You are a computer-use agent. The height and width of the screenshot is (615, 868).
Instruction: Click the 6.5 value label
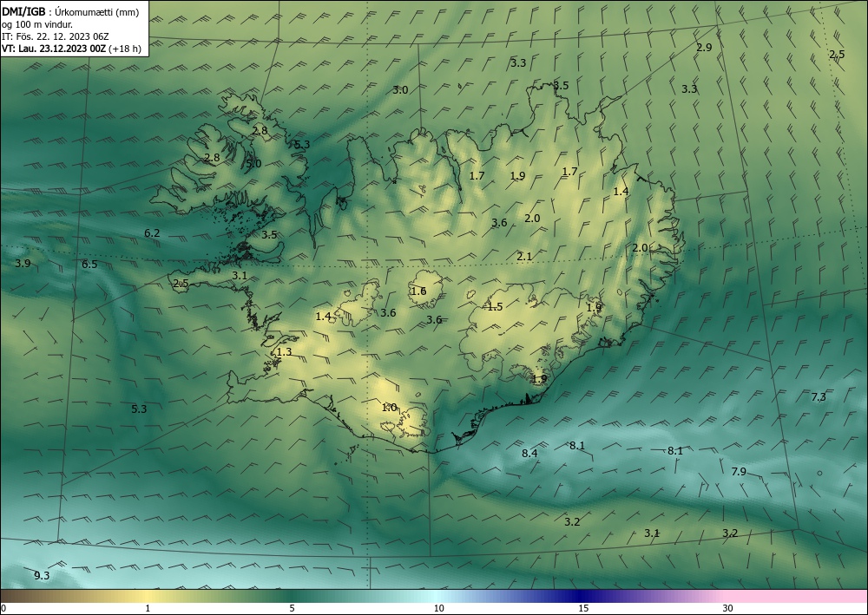[89, 264]
